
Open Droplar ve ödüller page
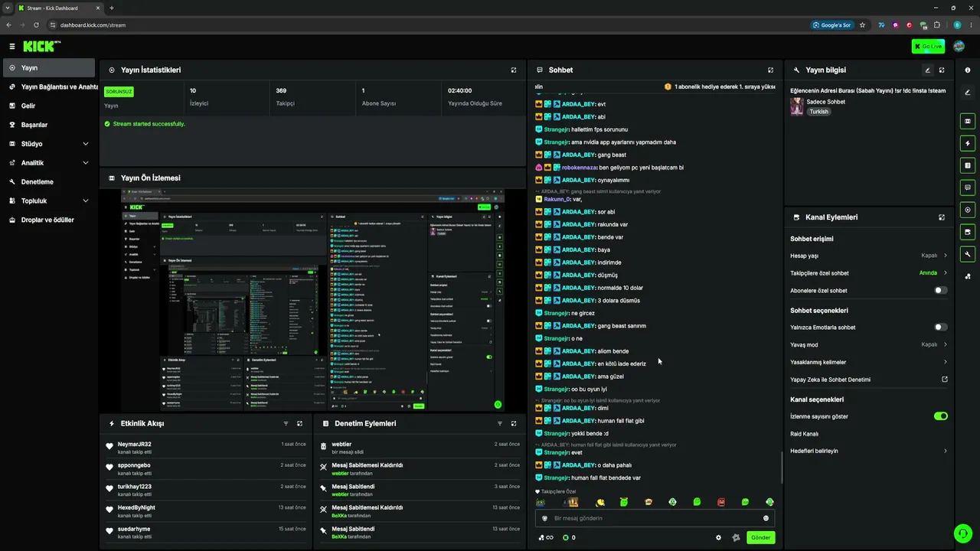click(50, 220)
